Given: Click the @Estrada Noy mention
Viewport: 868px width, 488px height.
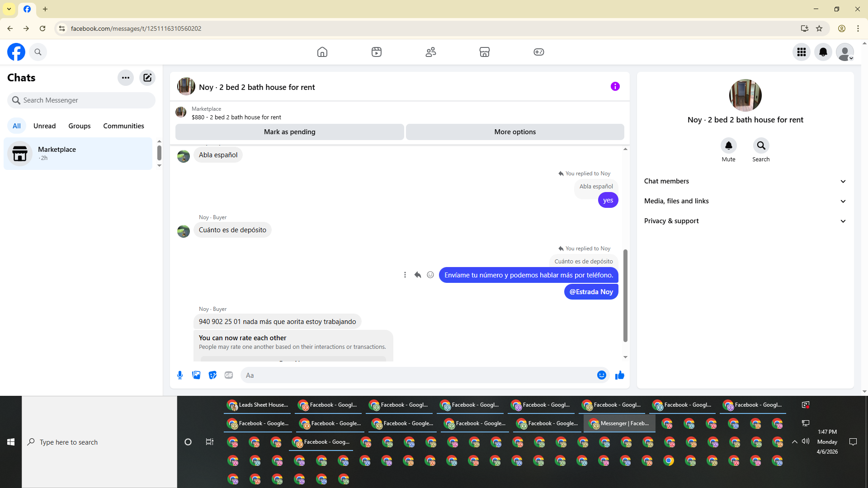Looking at the screenshot, I should pos(591,292).
